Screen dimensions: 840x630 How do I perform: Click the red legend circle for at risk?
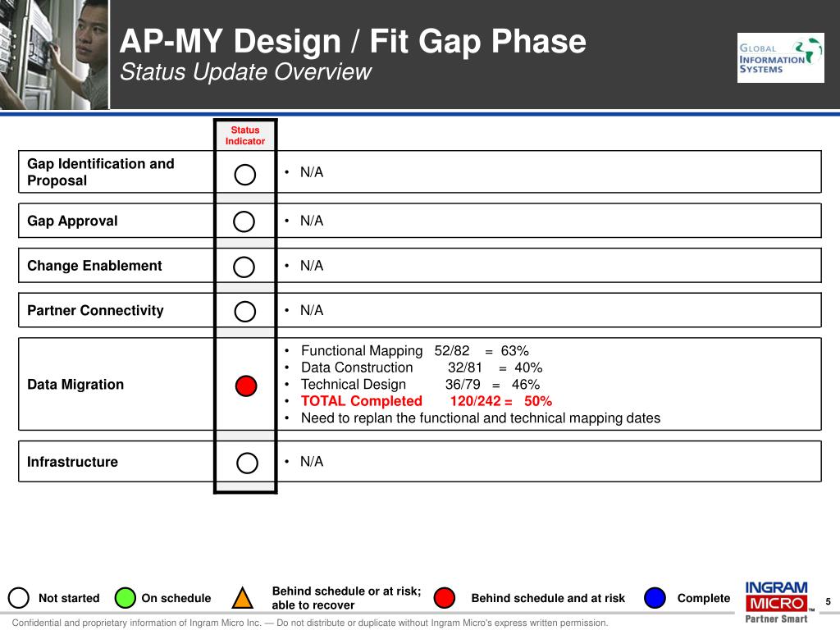coord(444,598)
